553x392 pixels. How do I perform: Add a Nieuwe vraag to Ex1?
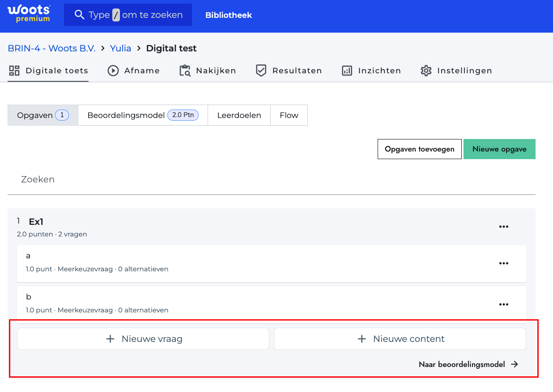pos(143,339)
